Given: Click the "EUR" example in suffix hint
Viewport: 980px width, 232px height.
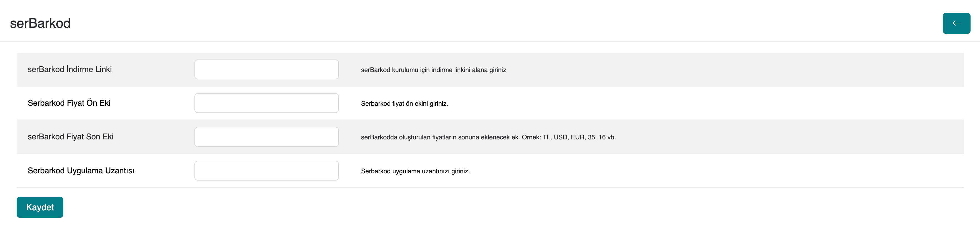Looking at the screenshot, I should tap(577, 137).
